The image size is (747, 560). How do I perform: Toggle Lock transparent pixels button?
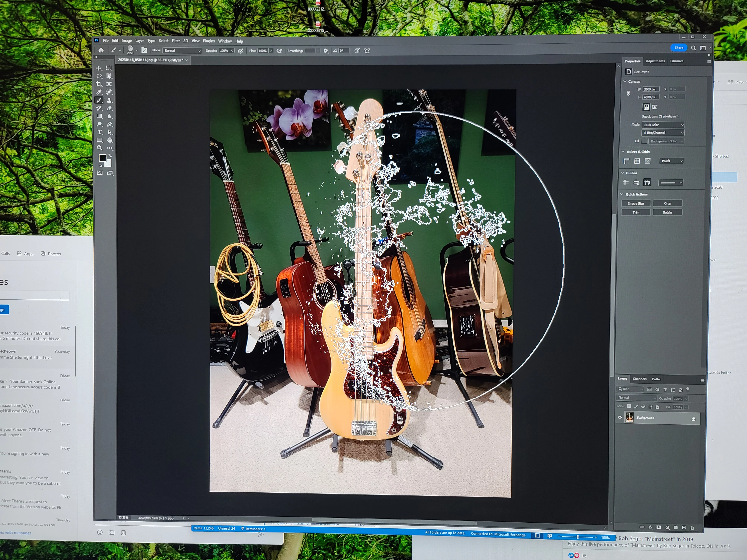tap(629, 406)
